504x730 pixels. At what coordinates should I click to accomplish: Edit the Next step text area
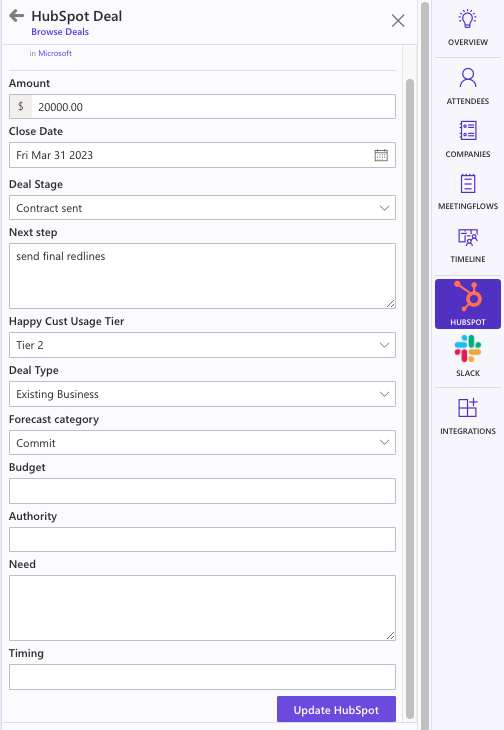pyautogui.click(x=202, y=276)
